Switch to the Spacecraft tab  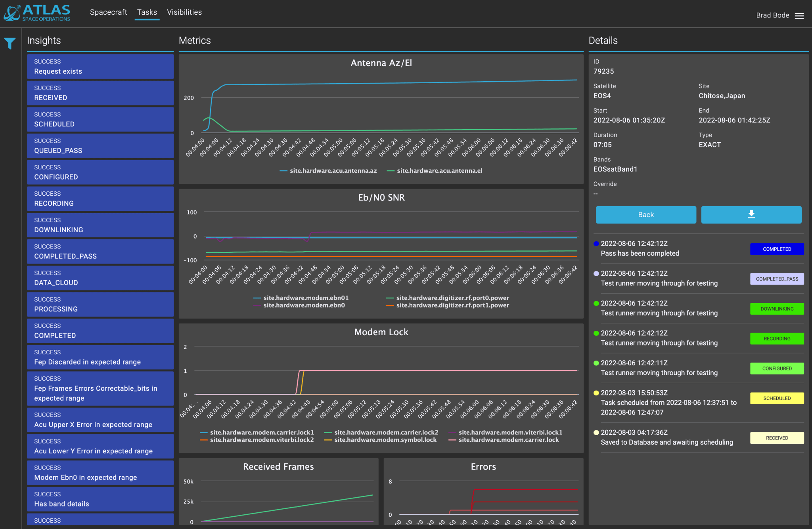[x=108, y=12]
